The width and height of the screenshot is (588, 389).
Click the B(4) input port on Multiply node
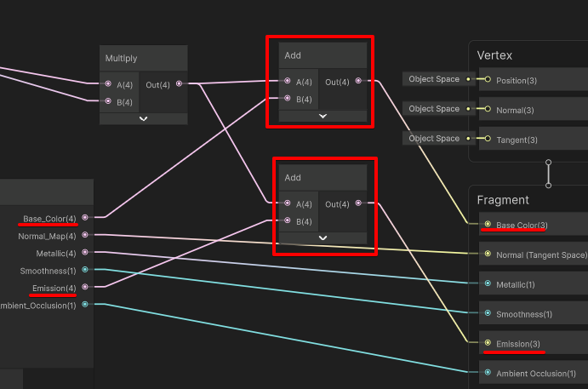(108, 101)
